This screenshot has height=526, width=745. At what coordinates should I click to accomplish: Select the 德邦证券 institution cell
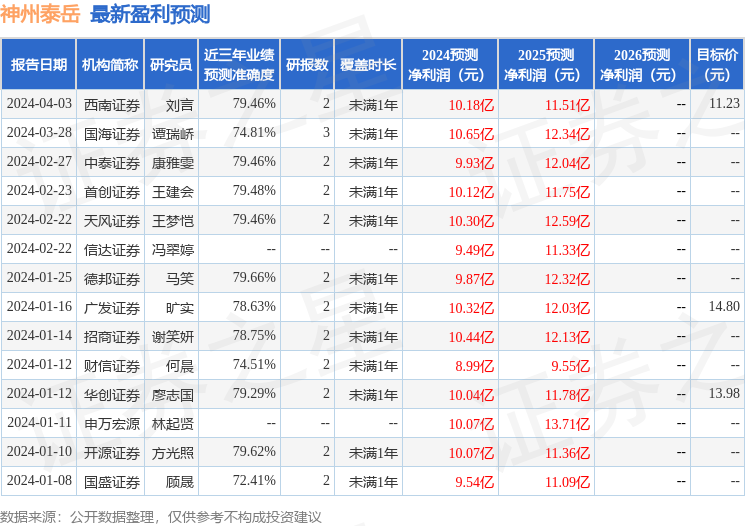click(112, 279)
